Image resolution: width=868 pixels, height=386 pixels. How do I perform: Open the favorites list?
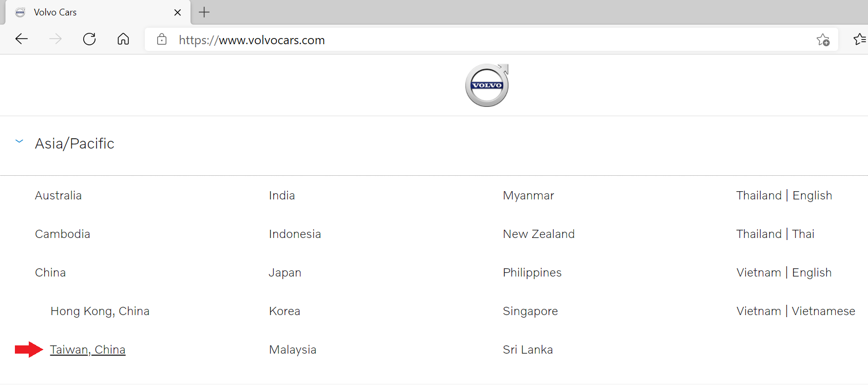coord(860,39)
